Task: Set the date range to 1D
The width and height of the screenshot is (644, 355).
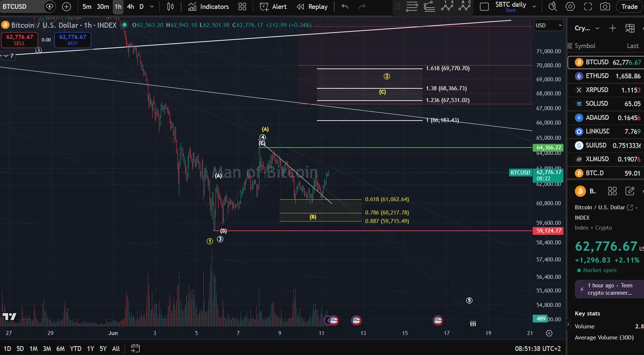Action: coord(7,348)
